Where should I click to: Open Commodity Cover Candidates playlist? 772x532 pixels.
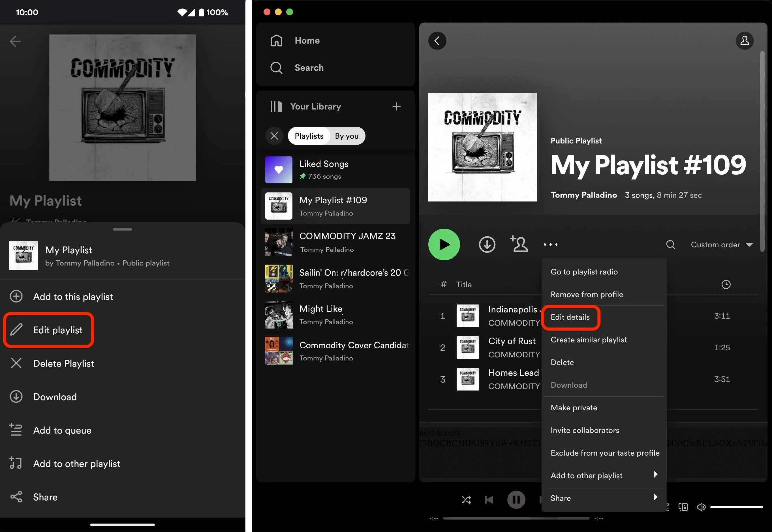[335, 351]
